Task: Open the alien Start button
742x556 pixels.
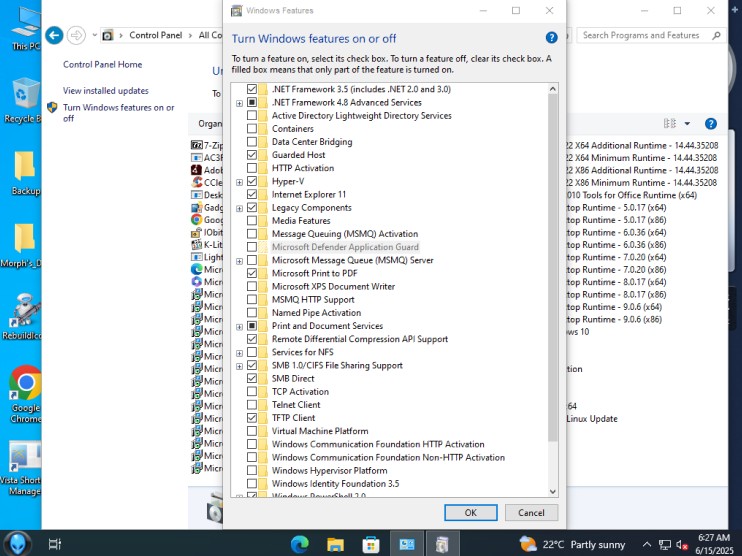Action: tap(18, 543)
